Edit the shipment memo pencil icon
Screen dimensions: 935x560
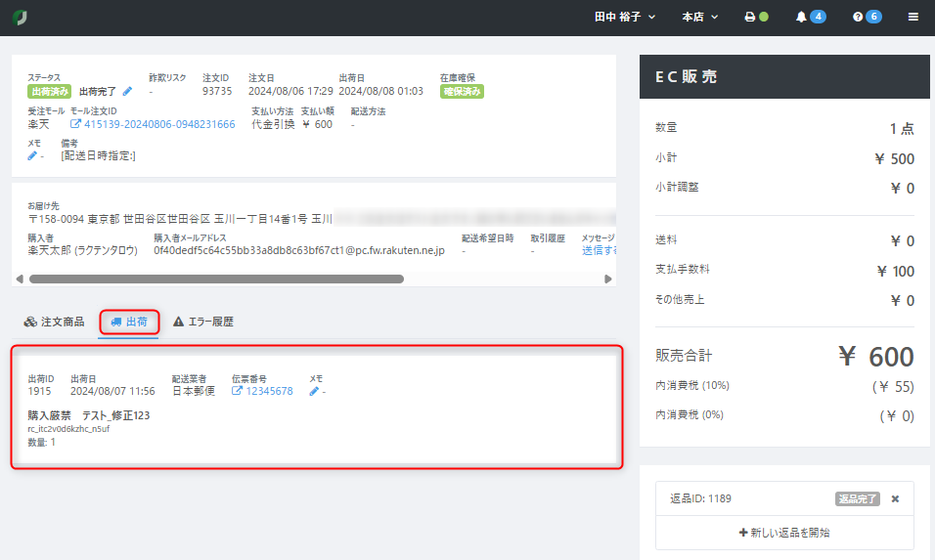point(314,391)
